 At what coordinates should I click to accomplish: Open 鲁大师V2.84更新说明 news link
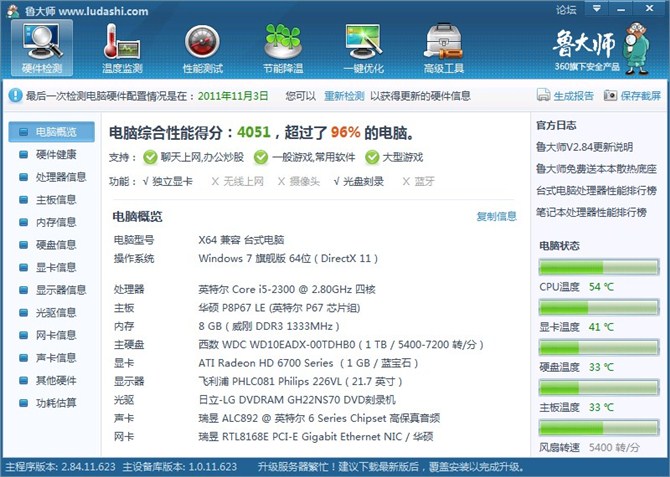(x=585, y=147)
